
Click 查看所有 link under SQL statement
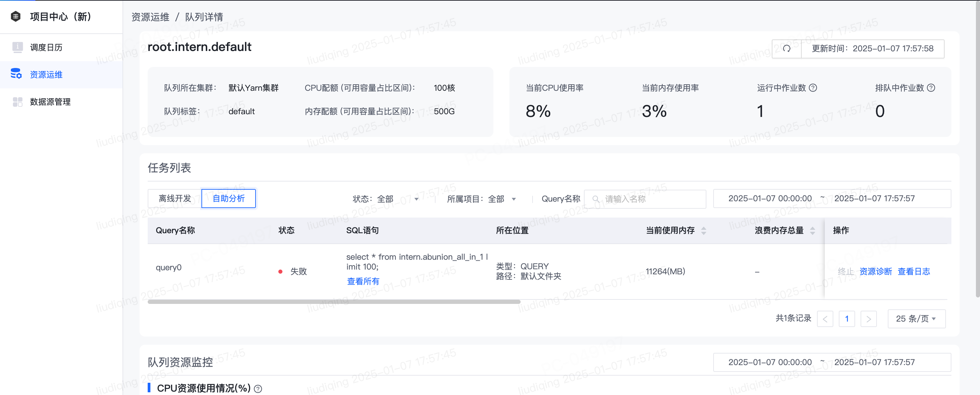coord(363,281)
